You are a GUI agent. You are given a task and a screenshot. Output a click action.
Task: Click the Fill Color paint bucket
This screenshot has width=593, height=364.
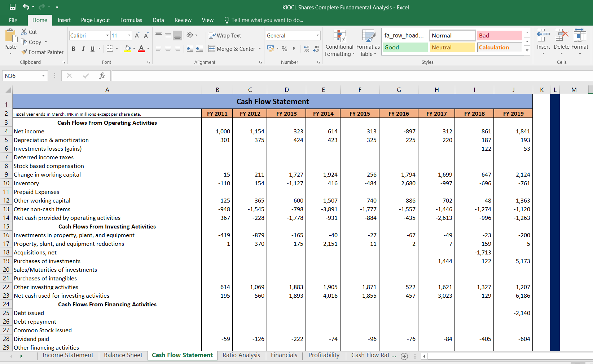(127, 49)
